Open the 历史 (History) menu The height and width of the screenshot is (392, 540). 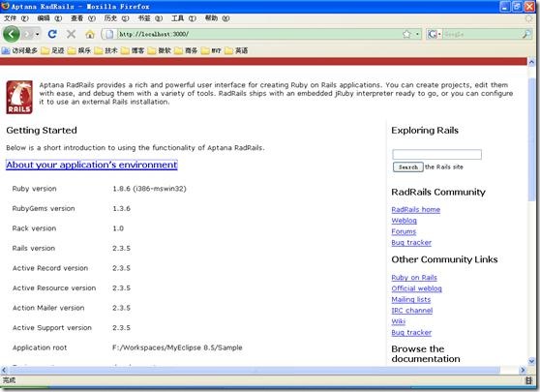(x=116, y=18)
